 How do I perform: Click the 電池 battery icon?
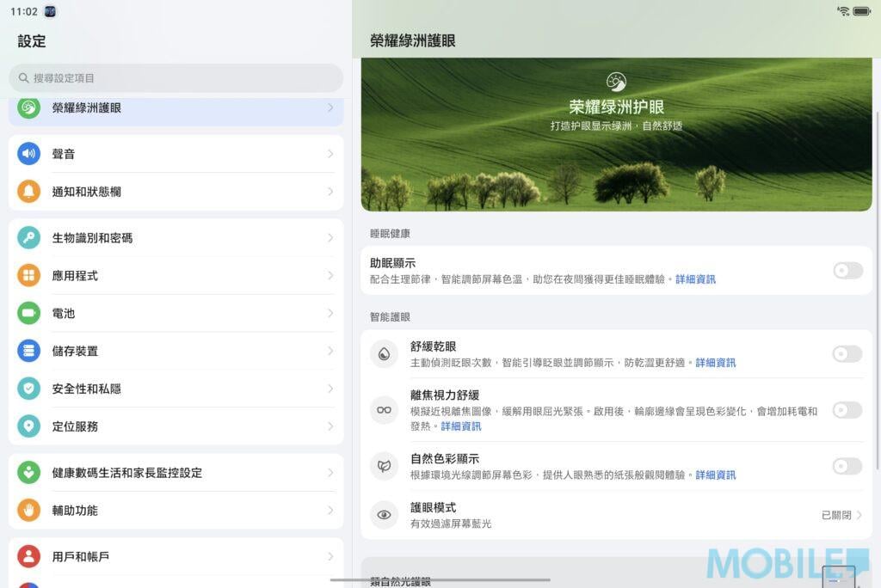(28, 314)
